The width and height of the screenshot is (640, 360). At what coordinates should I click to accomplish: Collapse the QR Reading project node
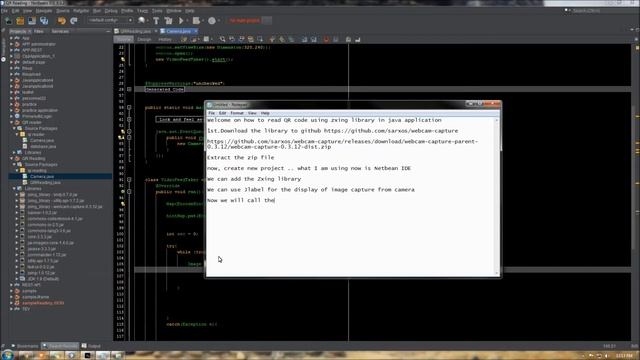(11, 158)
